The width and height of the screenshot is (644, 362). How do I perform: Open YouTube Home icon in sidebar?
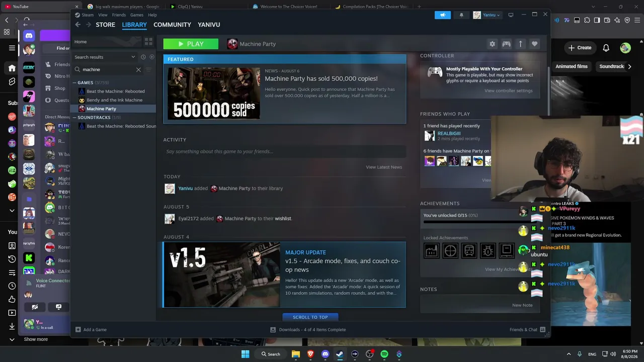coord(12,68)
